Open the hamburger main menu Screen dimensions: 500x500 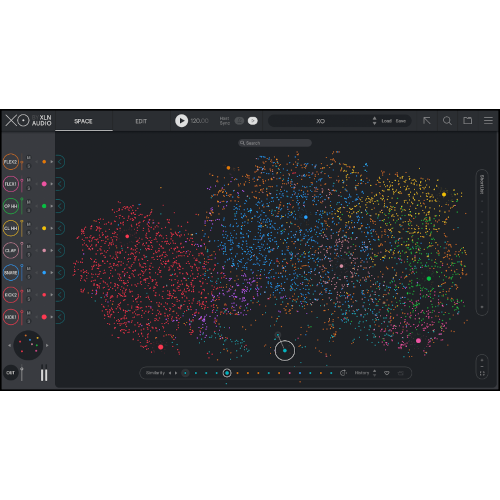coord(488,121)
